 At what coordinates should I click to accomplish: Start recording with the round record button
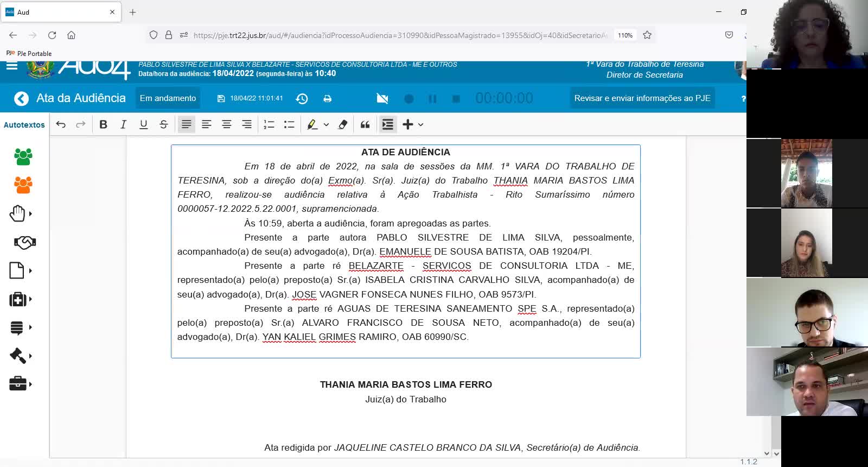409,99
